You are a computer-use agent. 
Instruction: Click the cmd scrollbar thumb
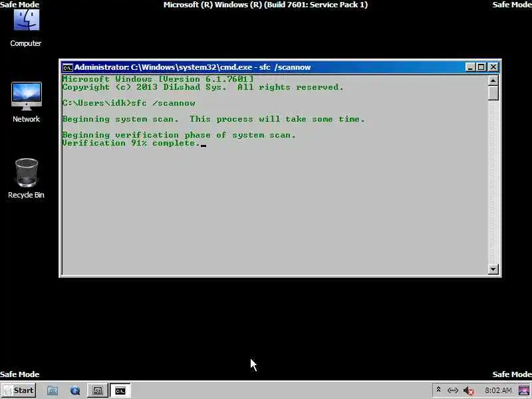pos(493,93)
